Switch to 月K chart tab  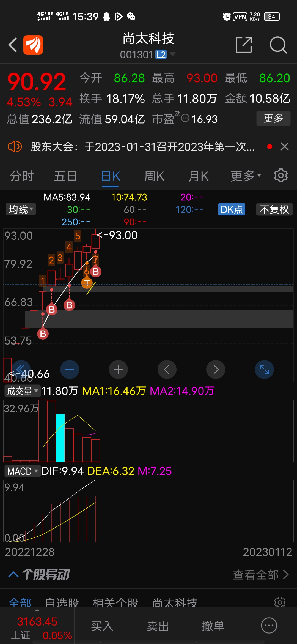tap(199, 176)
